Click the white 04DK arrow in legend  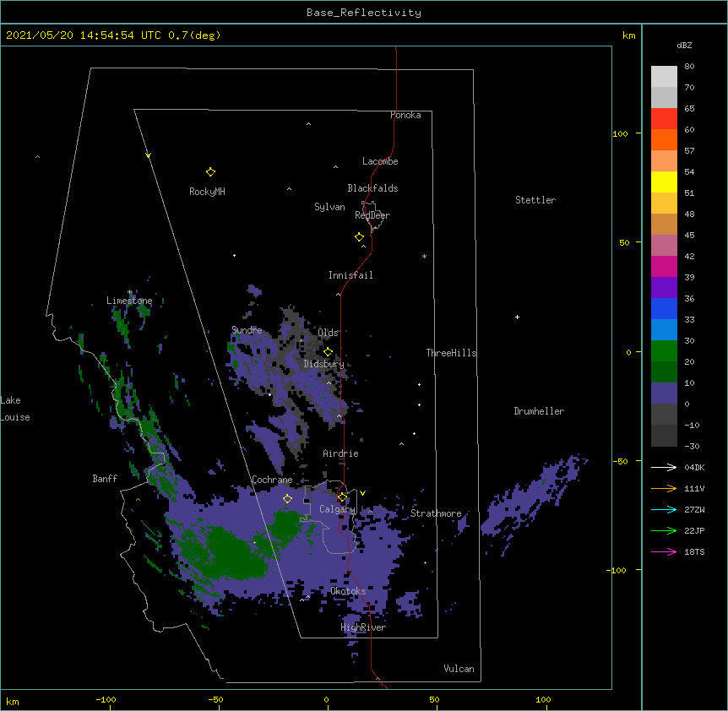[x=664, y=467]
